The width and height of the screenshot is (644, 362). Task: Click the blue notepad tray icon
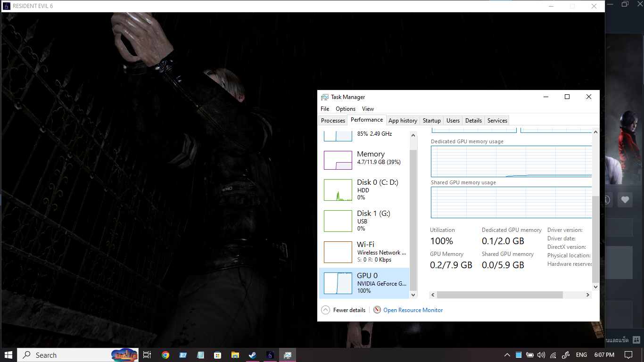519,355
